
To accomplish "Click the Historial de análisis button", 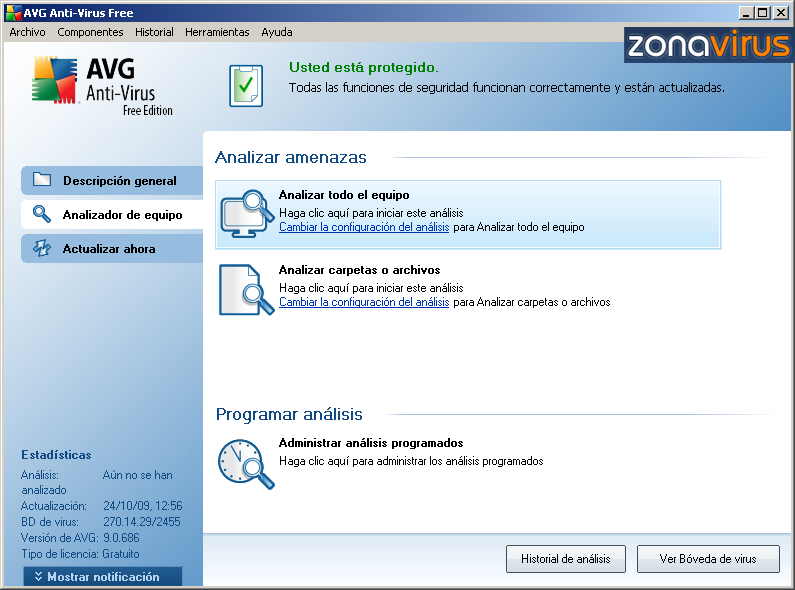I will point(566,559).
